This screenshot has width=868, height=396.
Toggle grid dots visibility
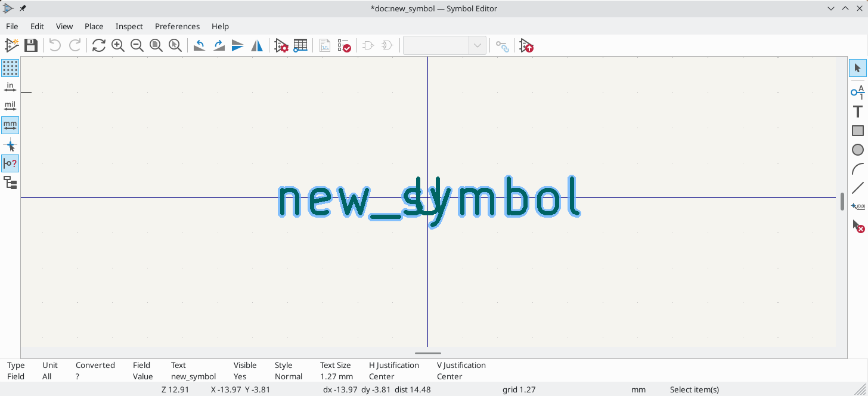(x=10, y=68)
